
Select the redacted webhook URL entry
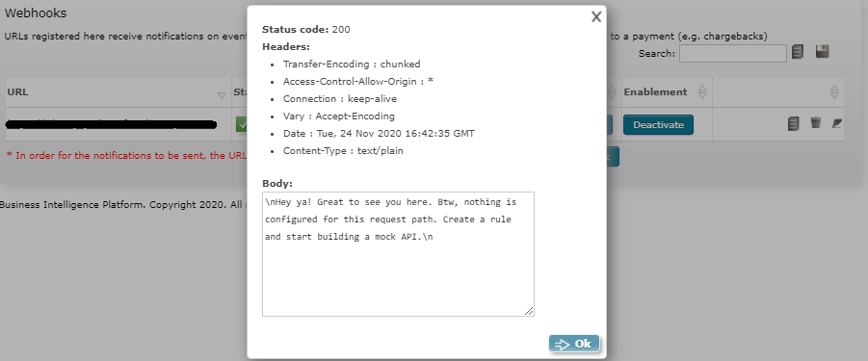(x=111, y=125)
